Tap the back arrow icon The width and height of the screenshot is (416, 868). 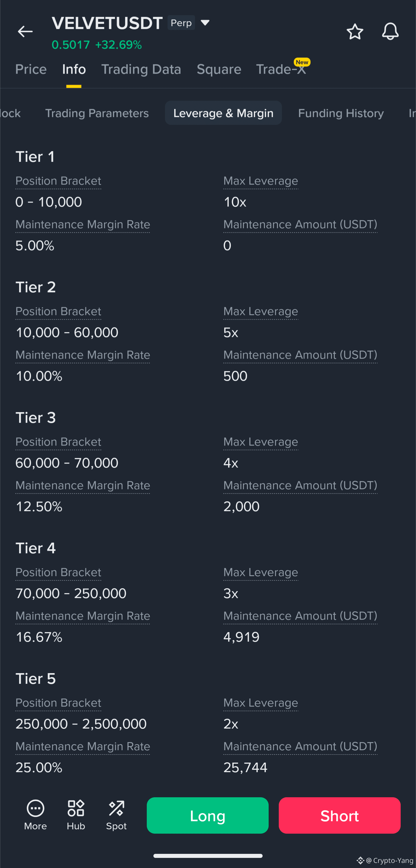pos(25,32)
